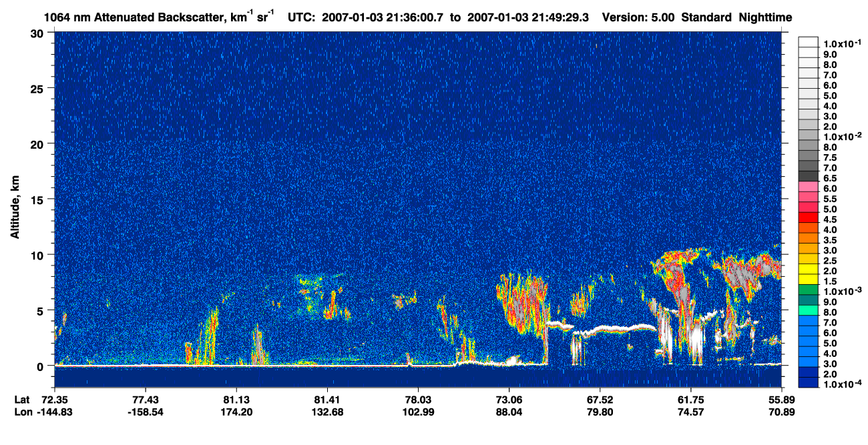Click the colorbar label 7.5
This screenshot has height=445, width=868.
(830, 157)
